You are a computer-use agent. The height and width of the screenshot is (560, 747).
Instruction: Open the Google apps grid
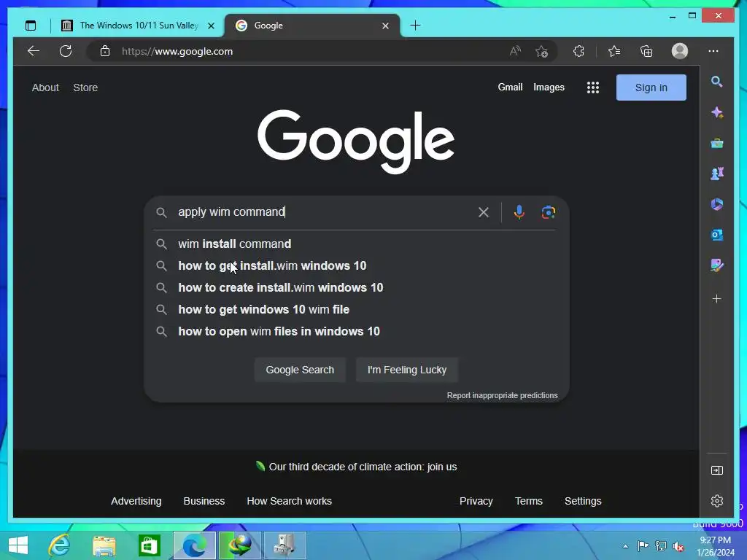[x=592, y=87]
